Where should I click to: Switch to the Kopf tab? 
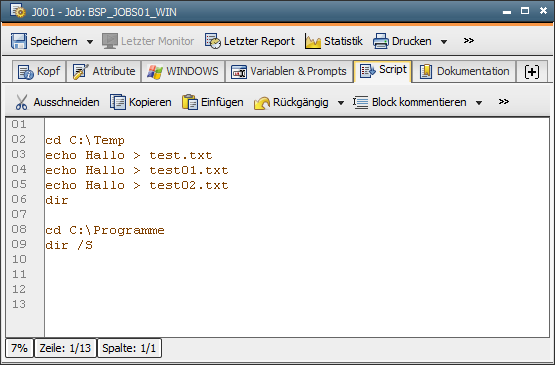[x=39, y=72]
